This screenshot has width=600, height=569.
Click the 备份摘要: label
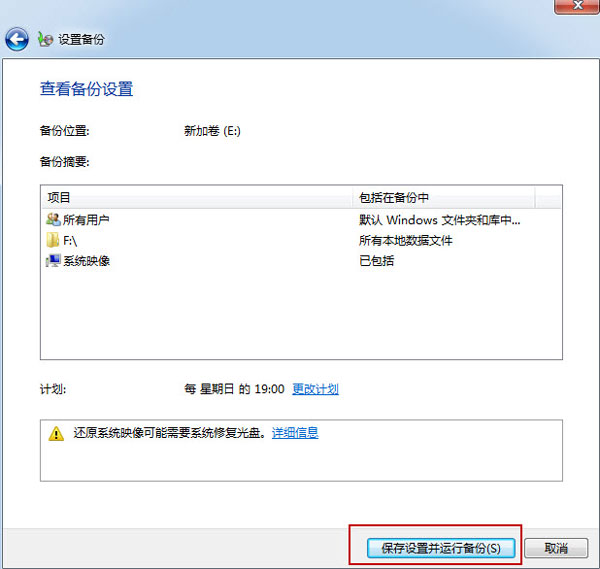65,161
